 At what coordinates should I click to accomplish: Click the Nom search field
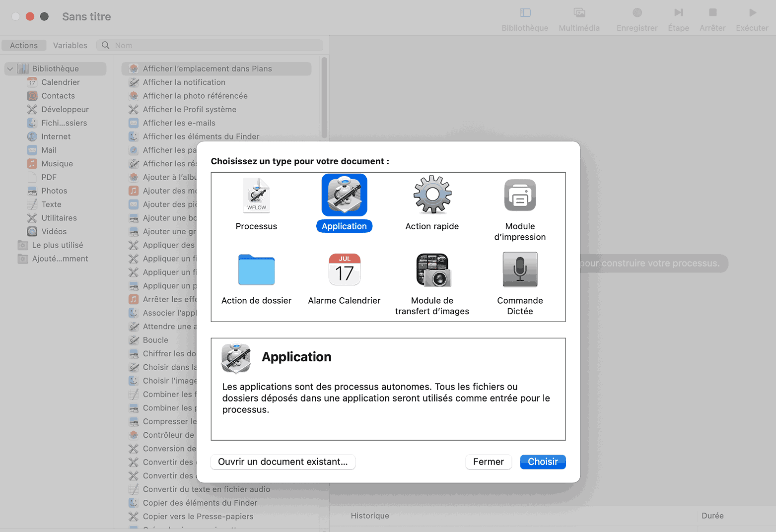pyautogui.click(x=210, y=45)
